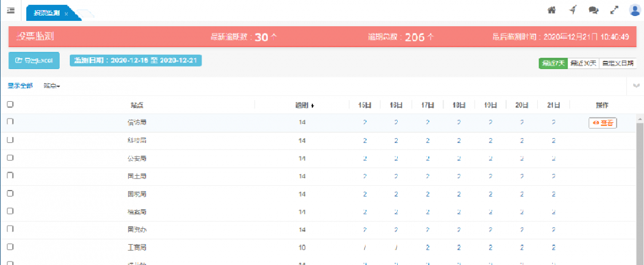The height and width of the screenshot is (265, 644).
Task: Click the 查看 button for 信访局
Action: pyautogui.click(x=602, y=123)
